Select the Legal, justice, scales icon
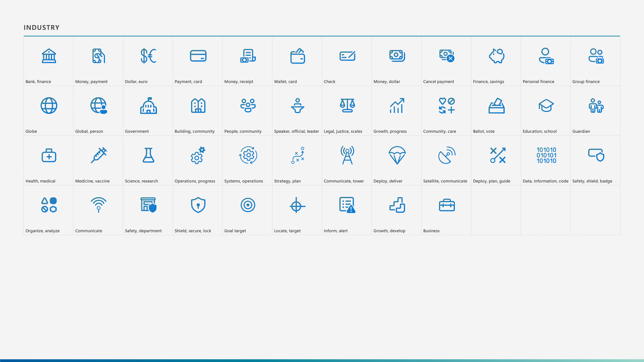 click(x=347, y=105)
